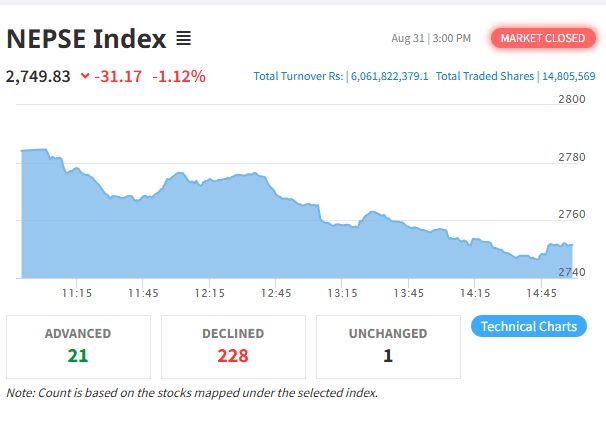Click the -1.12% percentage change
606x428 pixels.
tap(179, 76)
